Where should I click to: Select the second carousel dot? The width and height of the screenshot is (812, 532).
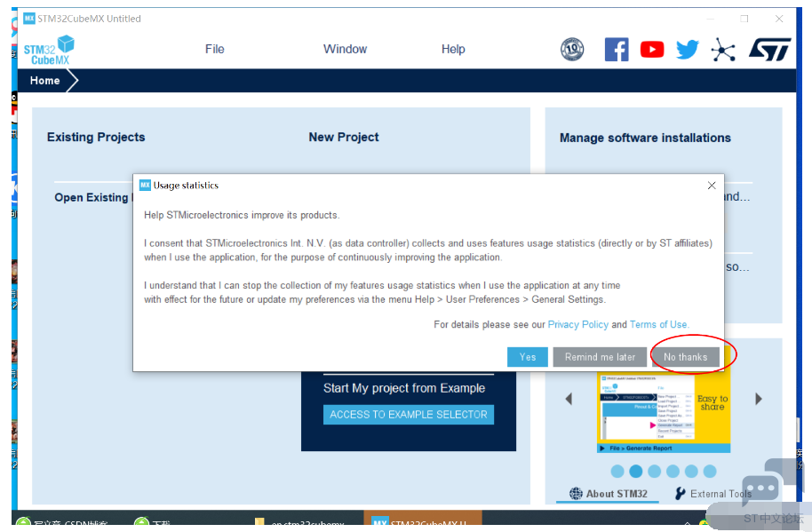(x=636, y=472)
